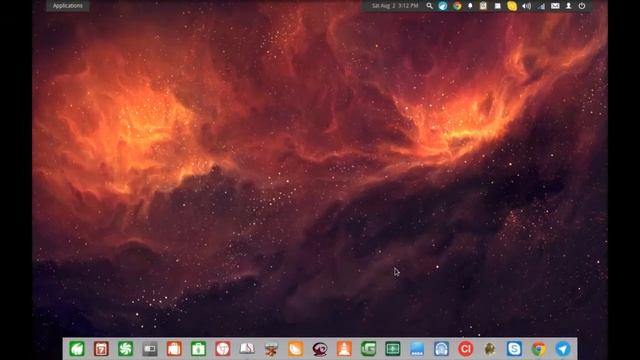Launch the green pinwheel app in the dock
640x360 pixels.
pos(126,349)
